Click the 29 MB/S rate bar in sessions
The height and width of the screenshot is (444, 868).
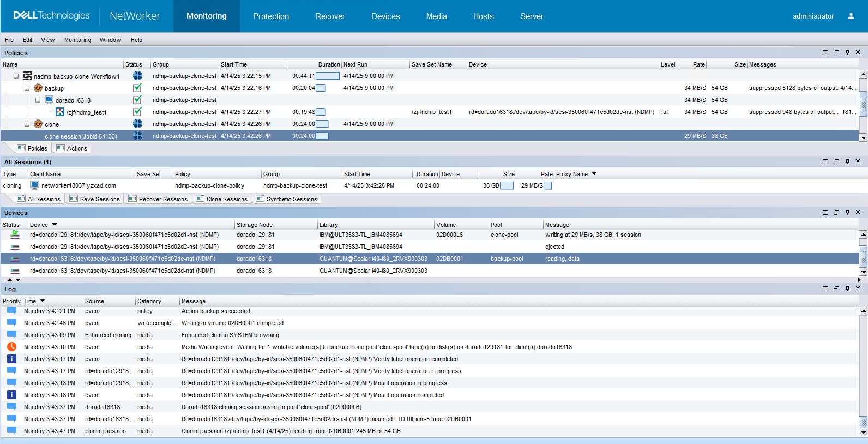coord(548,185)
